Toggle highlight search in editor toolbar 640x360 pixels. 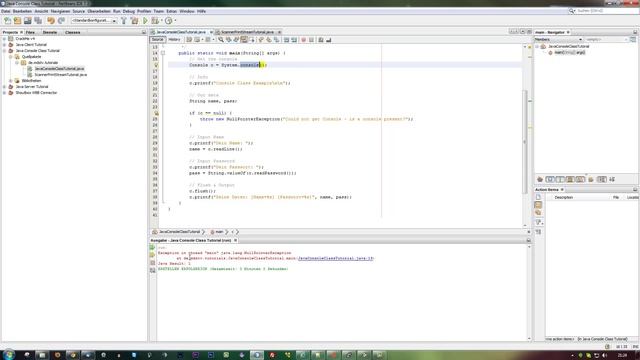click(244, 40)
